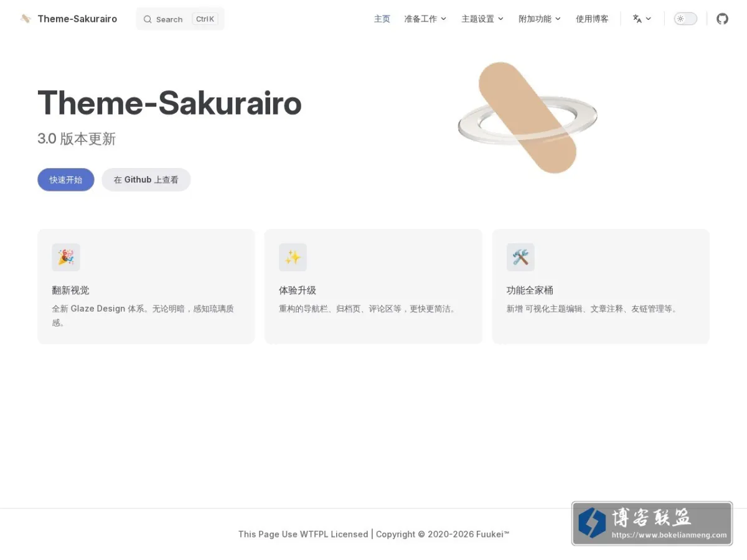Image resolution: width=747 pixels, height=560 pixels.
Task: Click the party popper icon of 翻新视觉
Action: [x=66, y=257]
